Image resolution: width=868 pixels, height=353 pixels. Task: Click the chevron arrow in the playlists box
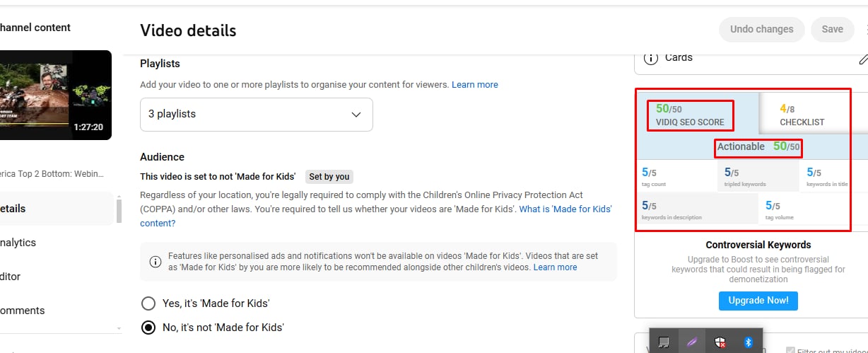tap(356, 115)
